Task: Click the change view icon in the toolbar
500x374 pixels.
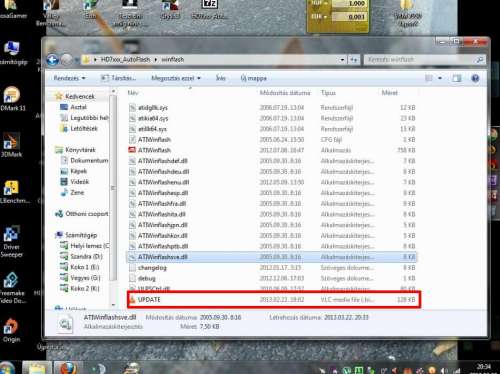Action: [429, 78]
